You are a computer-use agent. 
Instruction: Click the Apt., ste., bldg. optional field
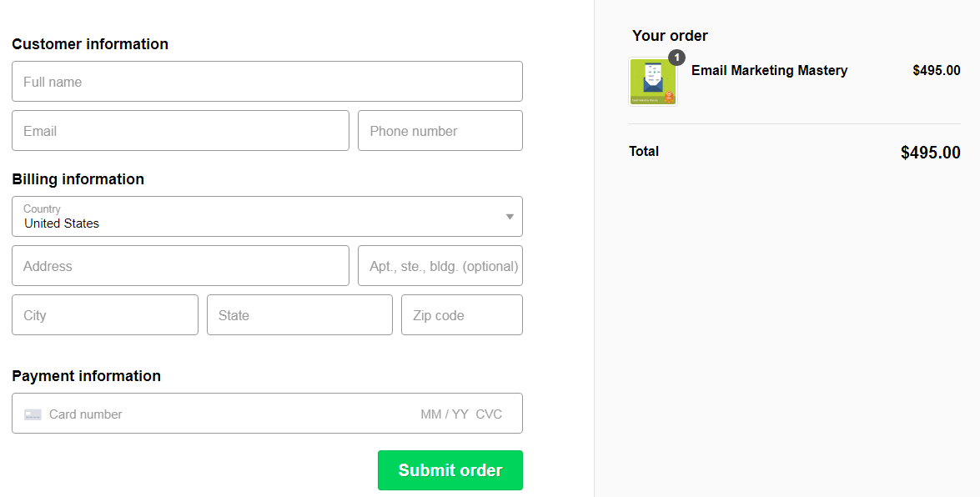[x=440, y=266]
